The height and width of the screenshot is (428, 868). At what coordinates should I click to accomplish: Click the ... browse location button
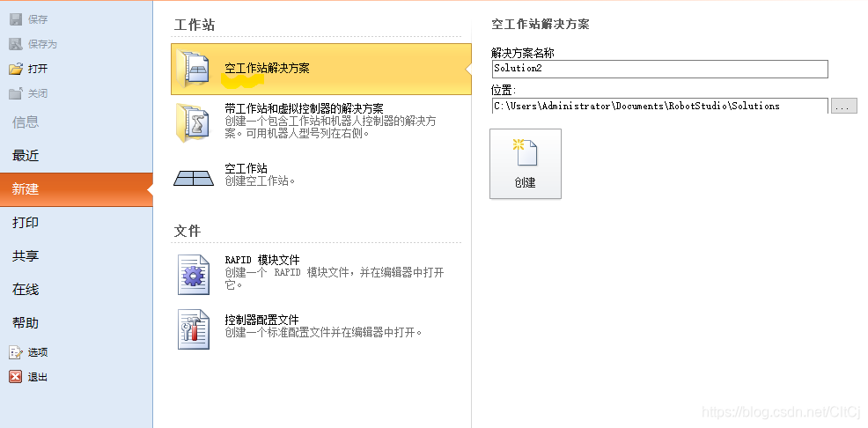tap(843, 107)
